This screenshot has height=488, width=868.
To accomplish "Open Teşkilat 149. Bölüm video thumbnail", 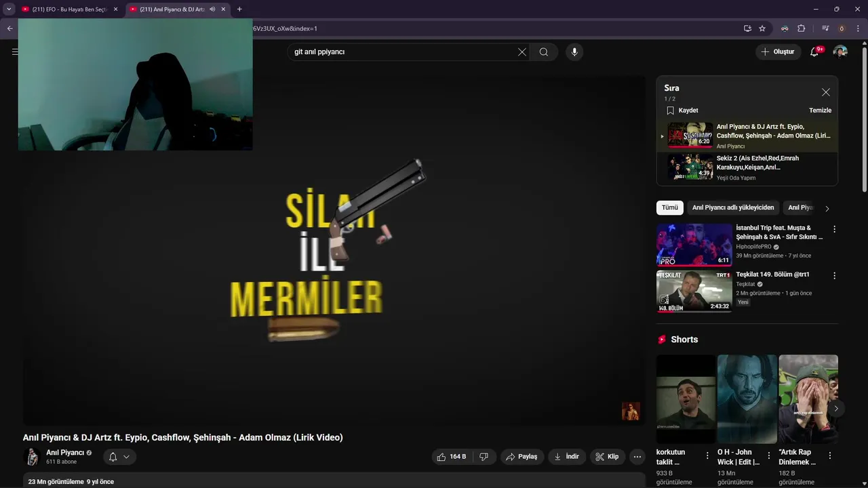I will (x=694, y=291).
